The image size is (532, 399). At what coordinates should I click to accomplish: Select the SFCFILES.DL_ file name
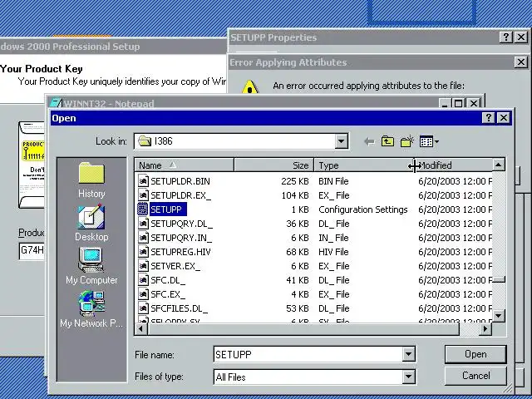180,308
